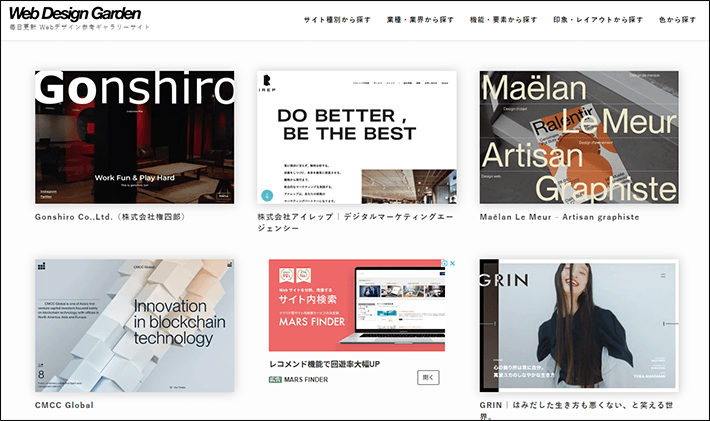Open the Gonshiro site thumbnail
710x421 pixels.
pyautogui.click(x=134, y=137)
